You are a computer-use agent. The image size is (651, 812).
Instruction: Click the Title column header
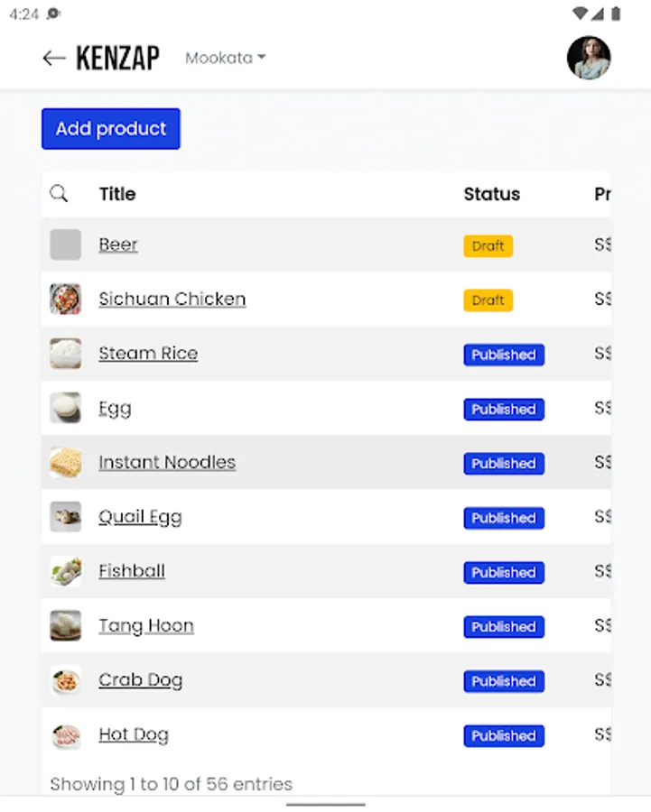[x=117, y=194]
